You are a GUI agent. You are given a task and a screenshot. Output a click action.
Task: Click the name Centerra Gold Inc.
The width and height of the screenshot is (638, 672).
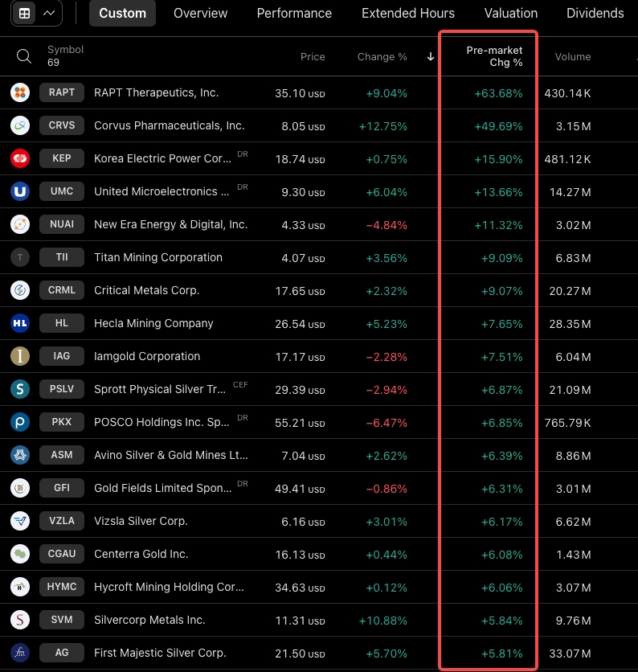[141, 554]
